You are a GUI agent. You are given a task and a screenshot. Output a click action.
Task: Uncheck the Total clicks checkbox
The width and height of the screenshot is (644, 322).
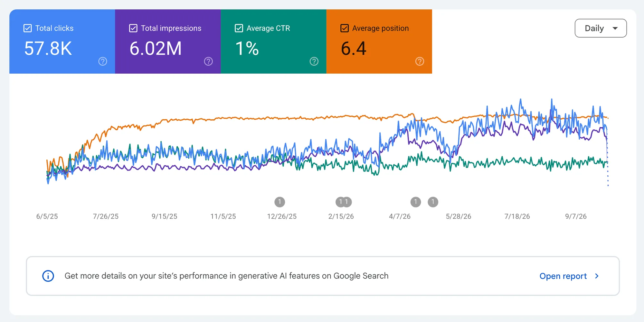coord(28,28)
